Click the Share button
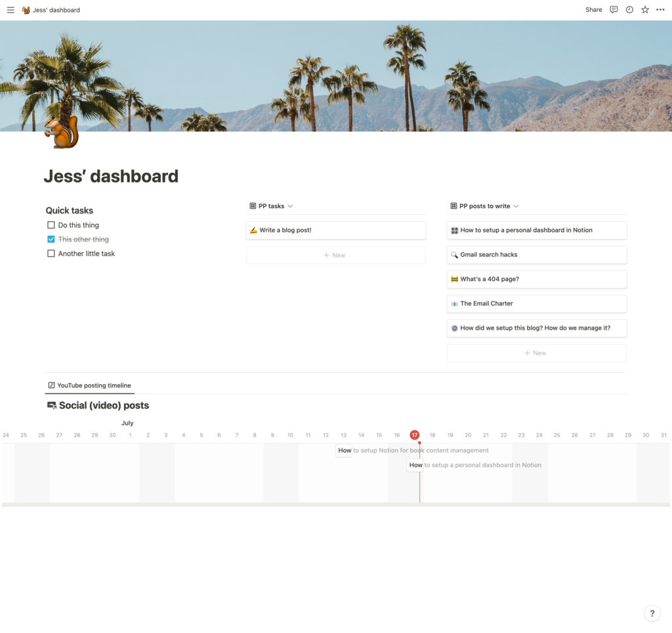The image size is (672, 633). [593, 10]
